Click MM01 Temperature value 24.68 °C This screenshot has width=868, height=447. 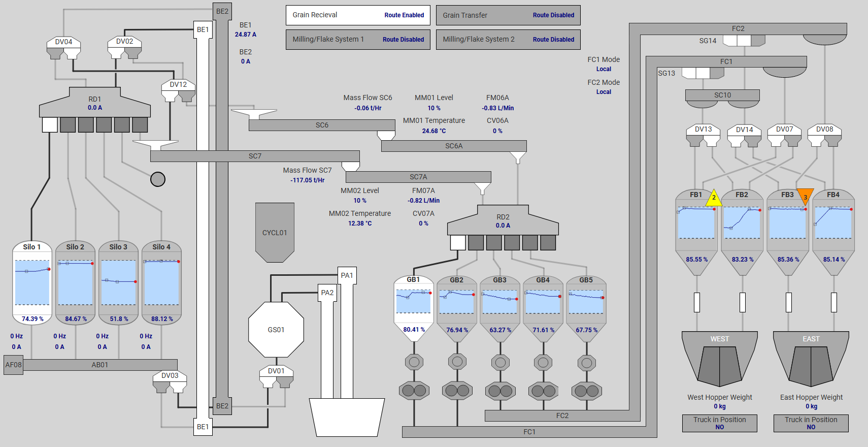click(x=434, y=131)
